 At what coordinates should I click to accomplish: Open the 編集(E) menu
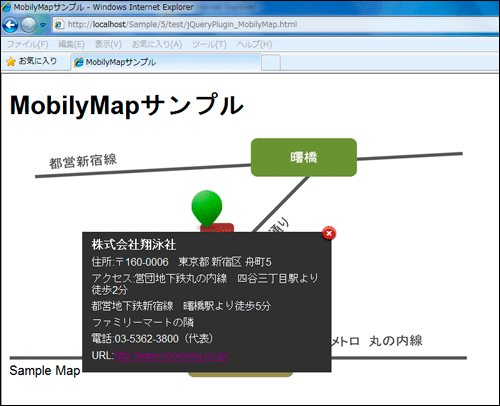pyautogui.click(x=71, y=44)
